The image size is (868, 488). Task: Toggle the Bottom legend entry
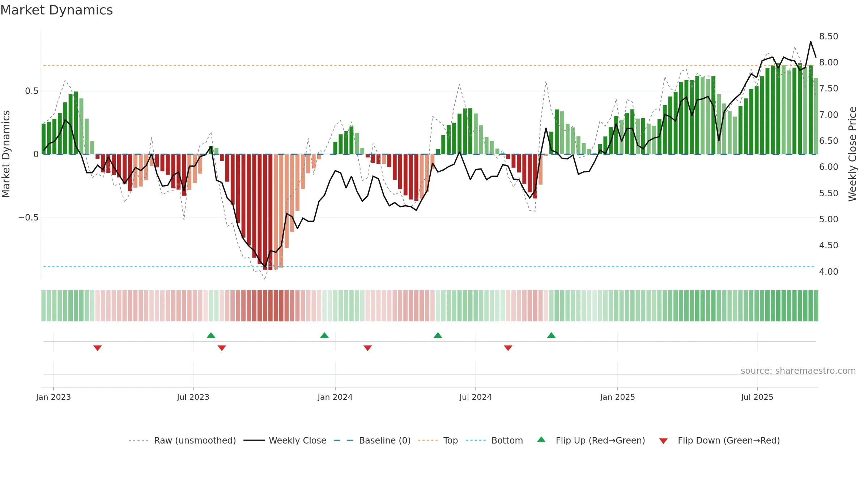click(494, 440)
